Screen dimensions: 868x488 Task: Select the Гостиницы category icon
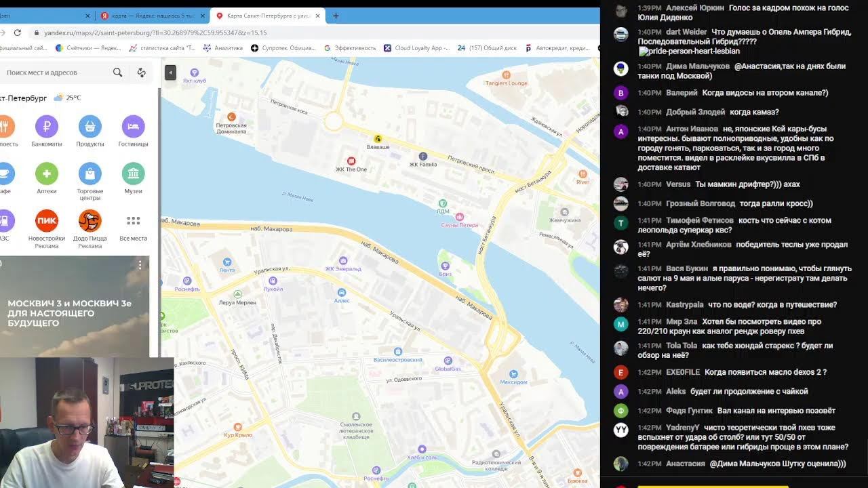(x=133, y=127)
